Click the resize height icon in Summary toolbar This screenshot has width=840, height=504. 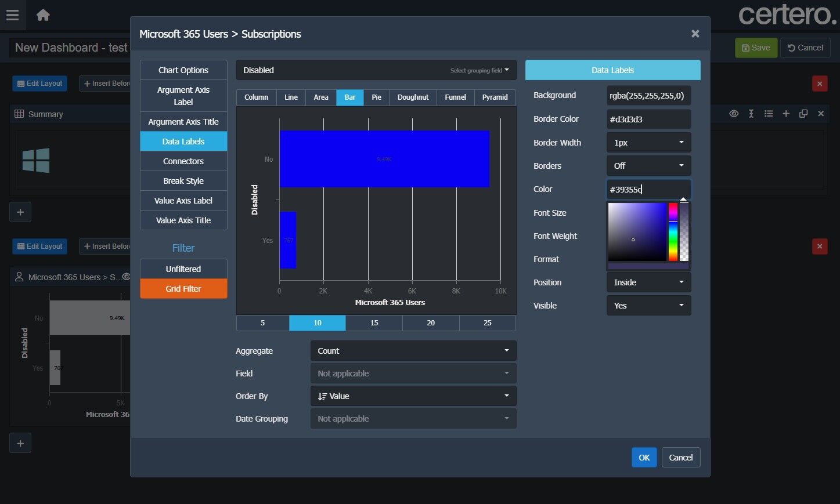coord(751,114)
